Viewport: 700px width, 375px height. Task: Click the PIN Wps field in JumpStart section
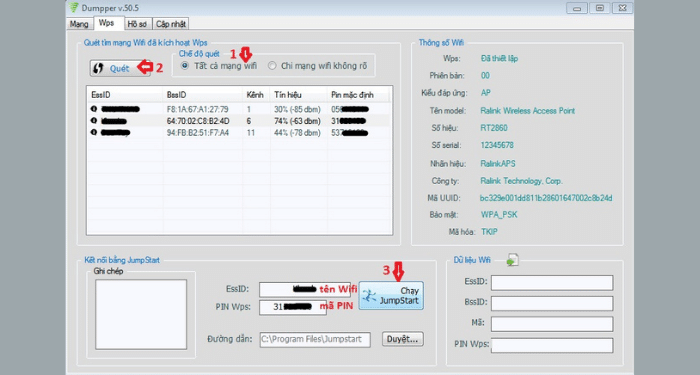(x=293, y=307)
